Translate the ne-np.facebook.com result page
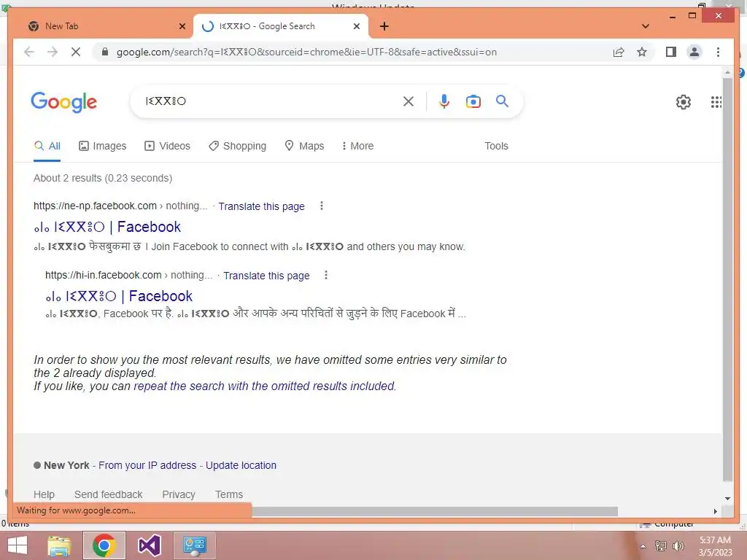 [x=262, y=206]
